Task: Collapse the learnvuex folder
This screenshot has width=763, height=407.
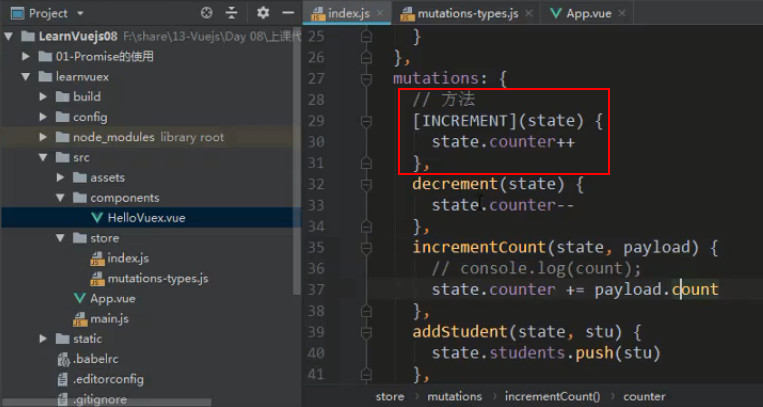Action: [25, 77]
